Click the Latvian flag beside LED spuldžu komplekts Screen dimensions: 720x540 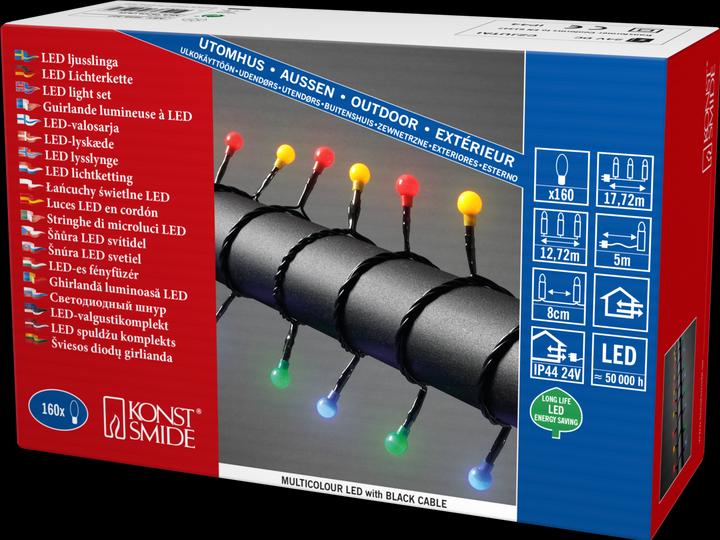tap(37, 325)
